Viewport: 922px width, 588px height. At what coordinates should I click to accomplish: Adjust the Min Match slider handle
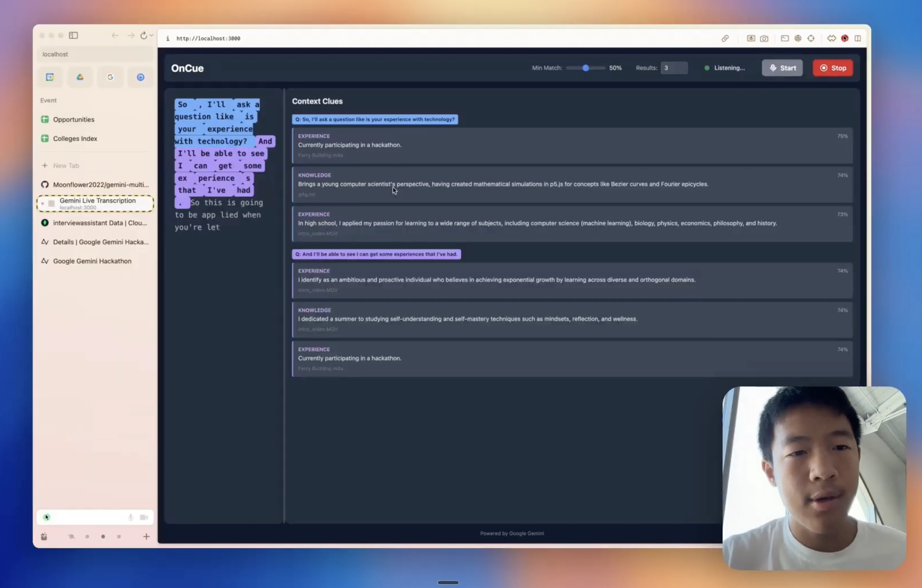pos(585,68)
